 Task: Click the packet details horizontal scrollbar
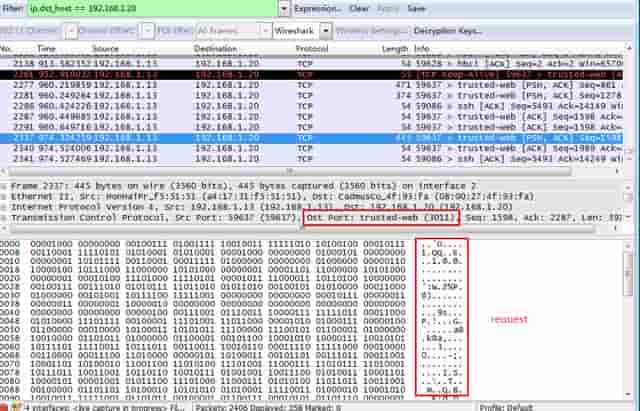pos(302,229)
